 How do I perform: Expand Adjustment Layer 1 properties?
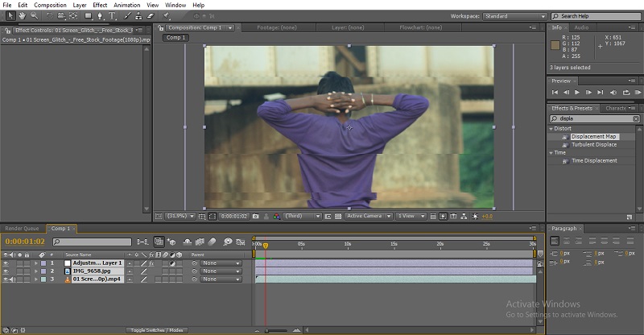(x=36, y=263)
